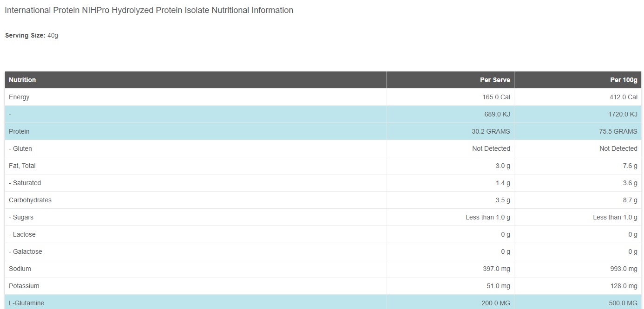The image size is (644, 309).
Task: Click Galactose '0 g' Per 100g value
Action: click(x=633, y=251)
